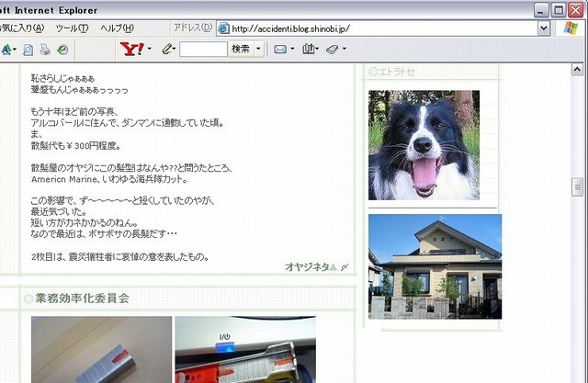Close the Internet Explorer window
The width and height of the screenshot is (588, 383).
click(x=576, y=10)
